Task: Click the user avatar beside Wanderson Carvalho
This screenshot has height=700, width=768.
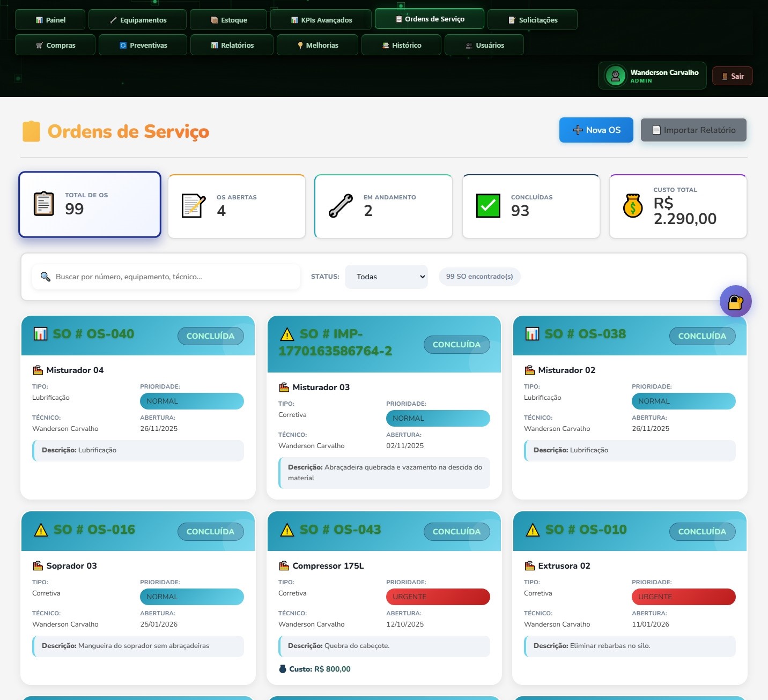Action: (x=616, y=76)
